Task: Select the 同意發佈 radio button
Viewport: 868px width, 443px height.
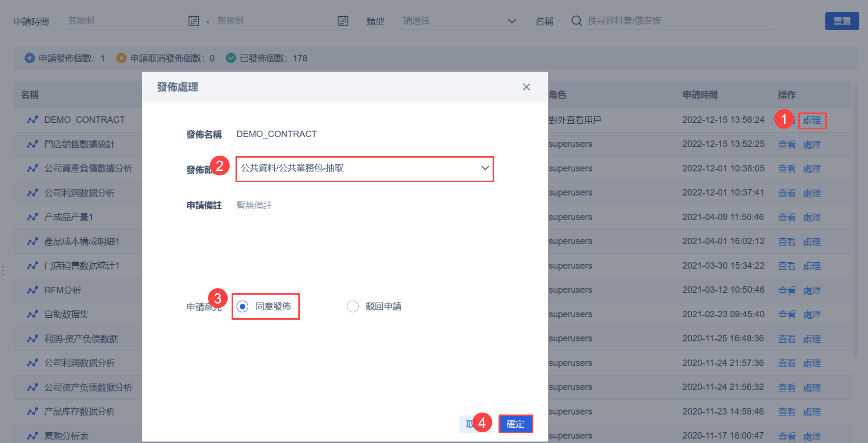Action: pos(242,306)
